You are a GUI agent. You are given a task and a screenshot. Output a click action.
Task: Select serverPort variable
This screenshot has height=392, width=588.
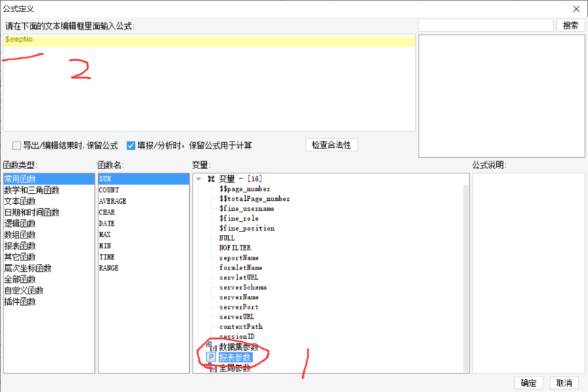tap(239, 307)
